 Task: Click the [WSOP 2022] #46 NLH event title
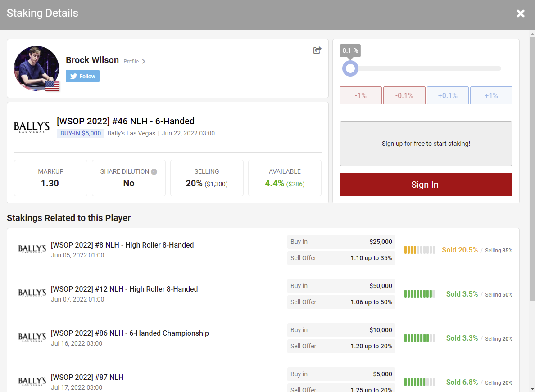pos(126,121)
